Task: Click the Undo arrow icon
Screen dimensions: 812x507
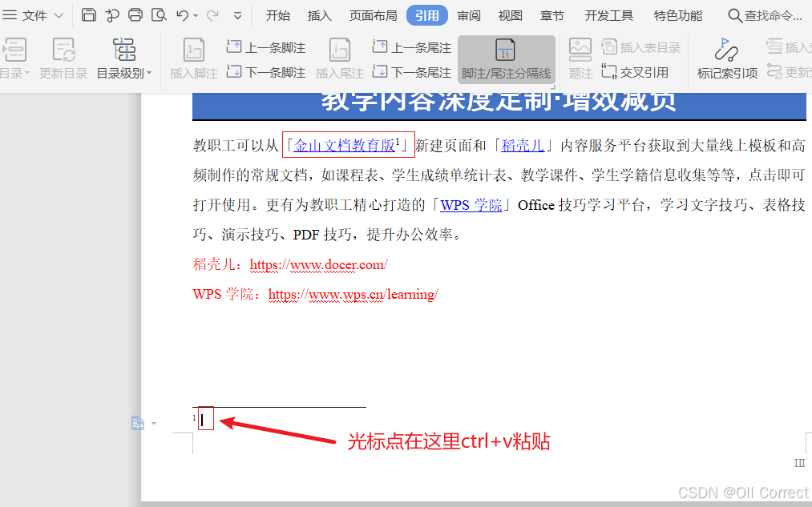Action: click(182, 15)
